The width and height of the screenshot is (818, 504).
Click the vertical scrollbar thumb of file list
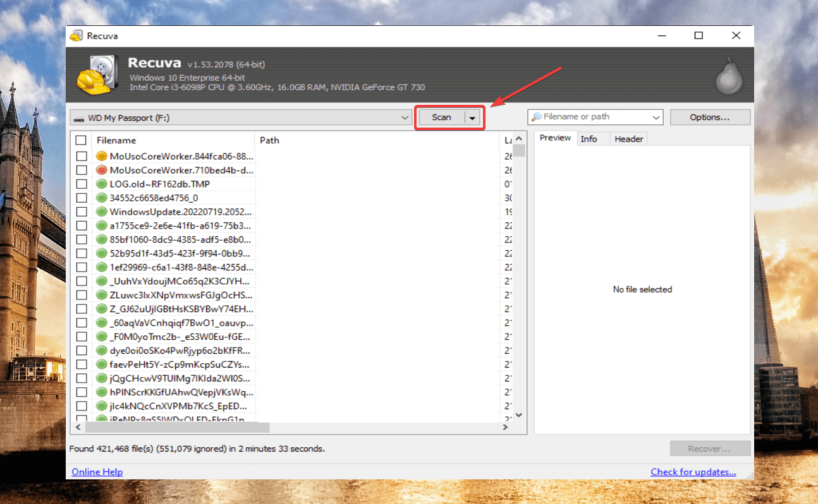point(519,150)
